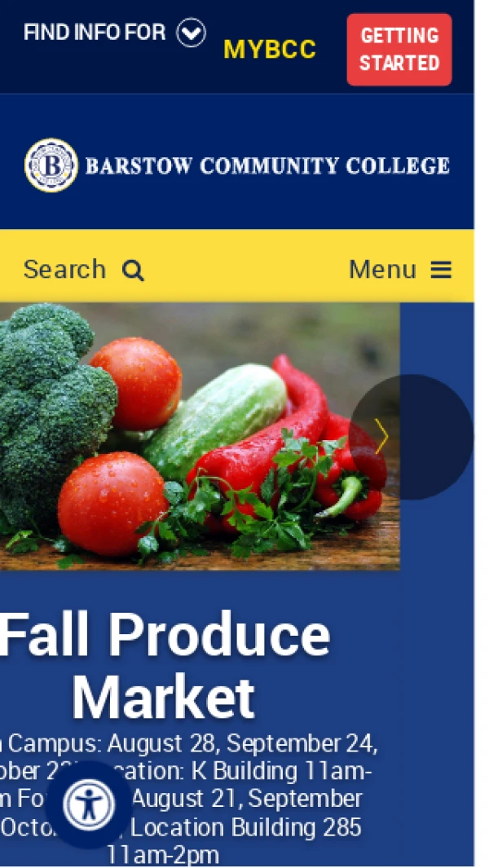Click the round college seal logo

[51, 165]
